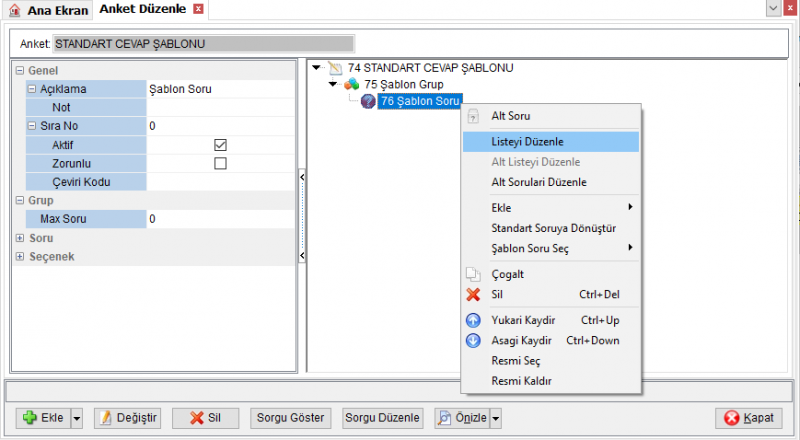Collapse the Genel property section
This screenshot has width=800, height=440.
click(x=19, y=70)
